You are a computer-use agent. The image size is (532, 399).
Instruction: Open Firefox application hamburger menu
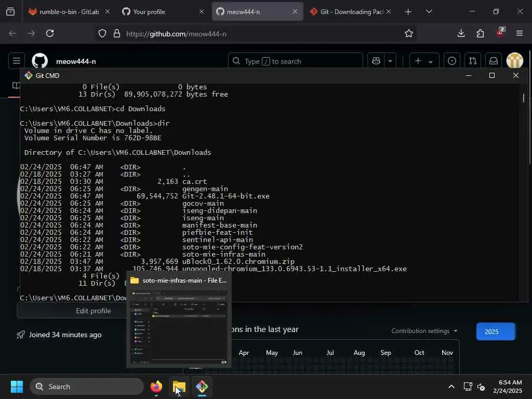tap(520, 33)
